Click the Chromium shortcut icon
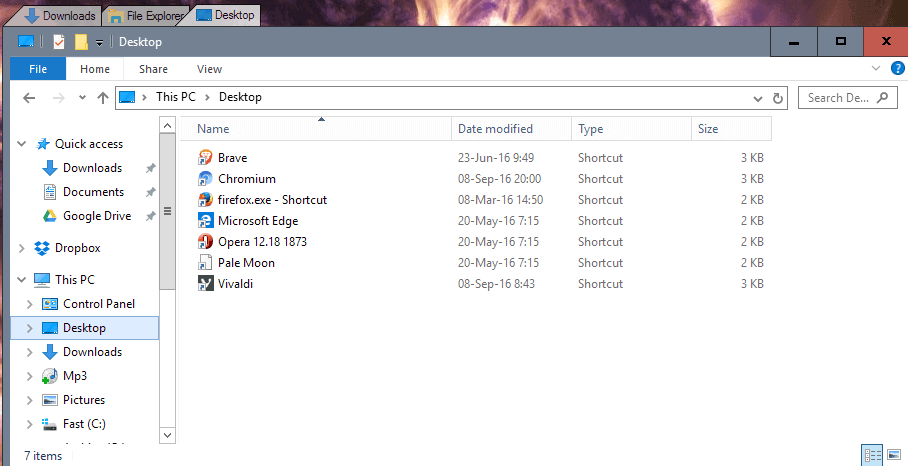Viewport: 908px width, 466px height. point(205,178)
